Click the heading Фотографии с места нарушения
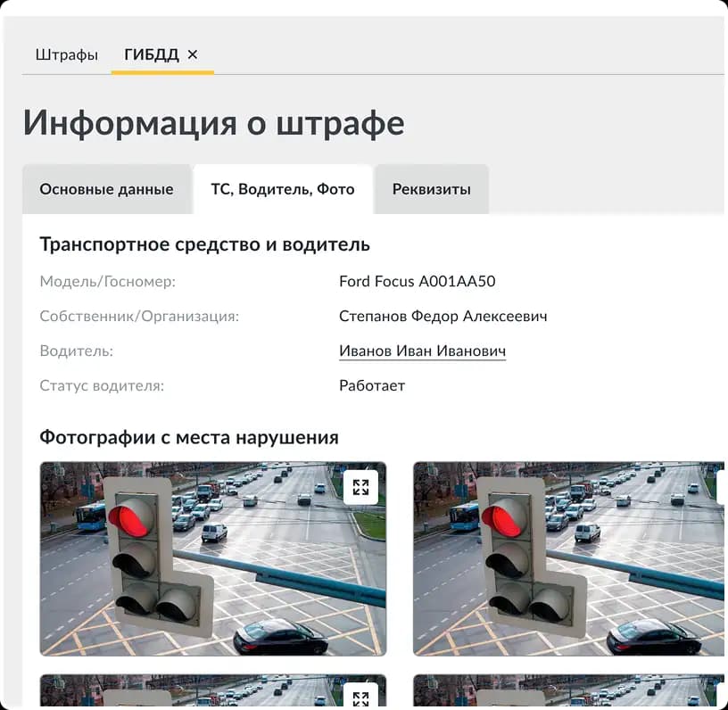The height and width of the screenshot is (710, 728). 189,438
